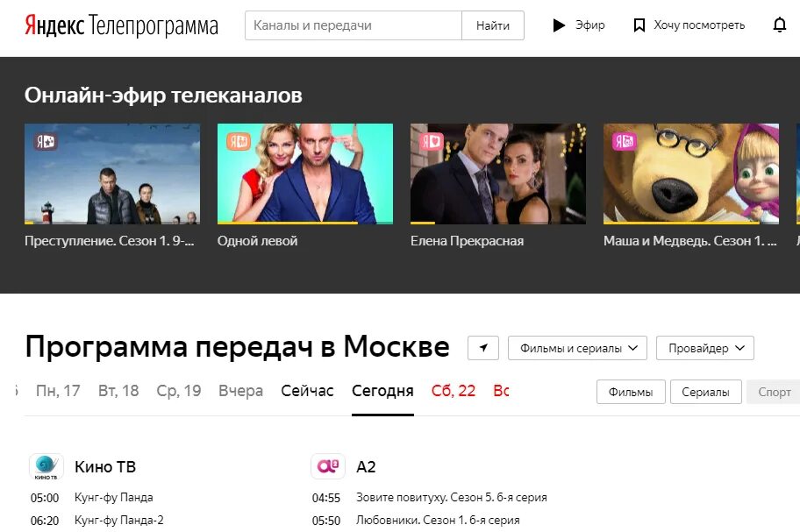Toggle the Спорт filter
Viewport: 800px width, 532px height.
click(774, 392)
